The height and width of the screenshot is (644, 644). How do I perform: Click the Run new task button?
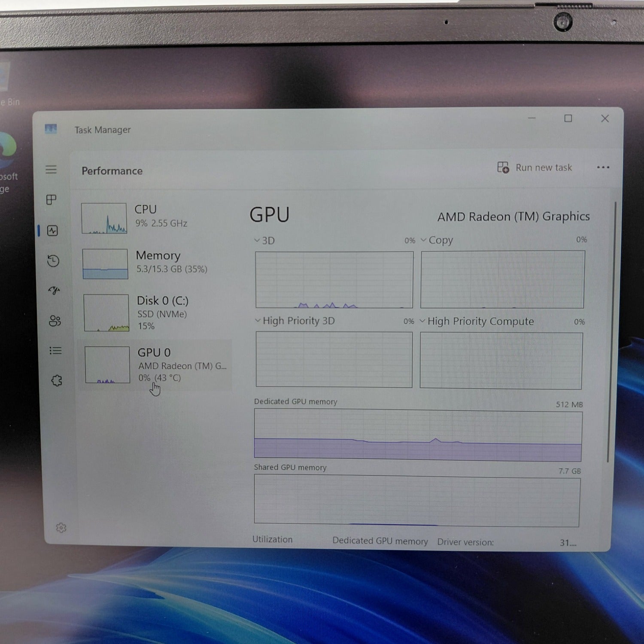click(x=535, y=167)
